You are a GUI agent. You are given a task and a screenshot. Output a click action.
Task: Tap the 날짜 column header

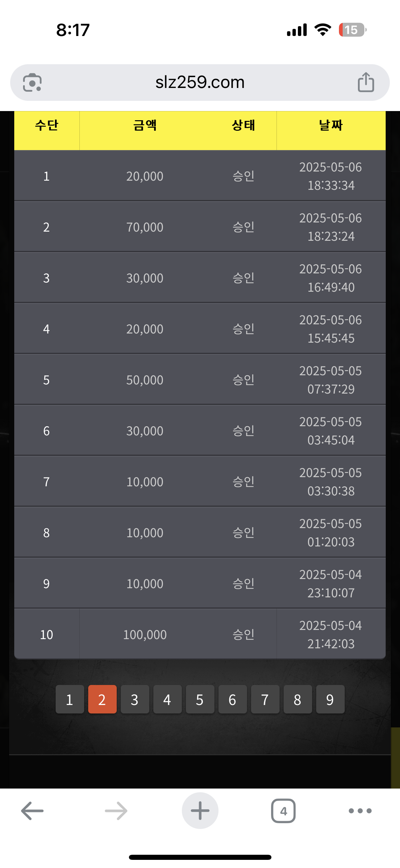(x=331, y=126)
